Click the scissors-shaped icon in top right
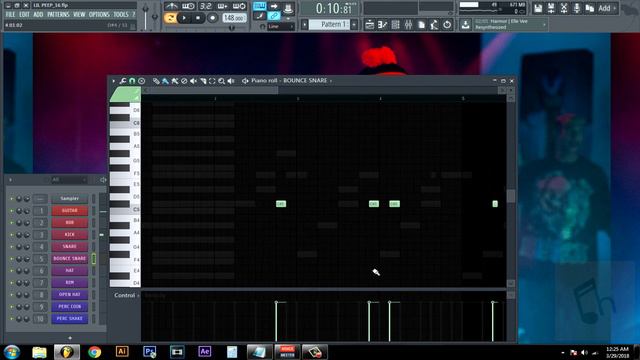 point(564,8)
